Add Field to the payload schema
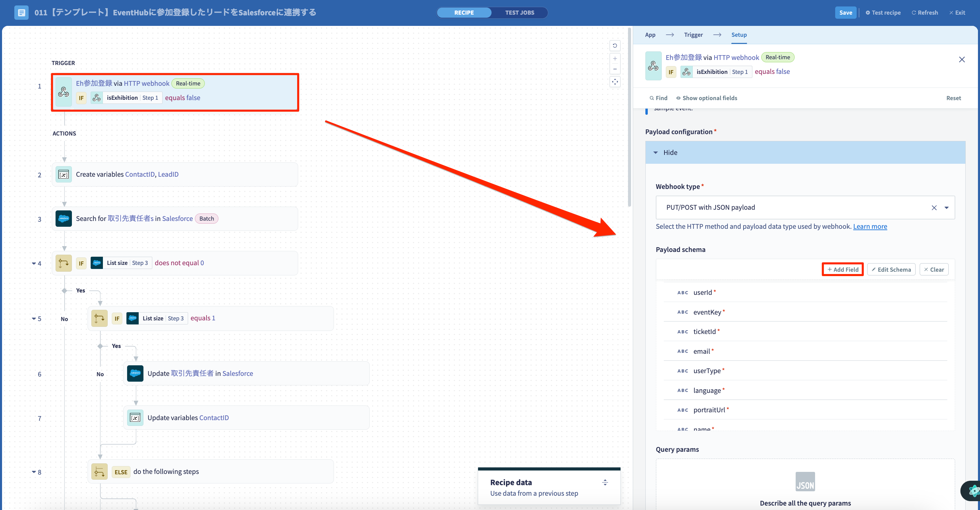This screenshot has width=980, height=510. point(842,269)
